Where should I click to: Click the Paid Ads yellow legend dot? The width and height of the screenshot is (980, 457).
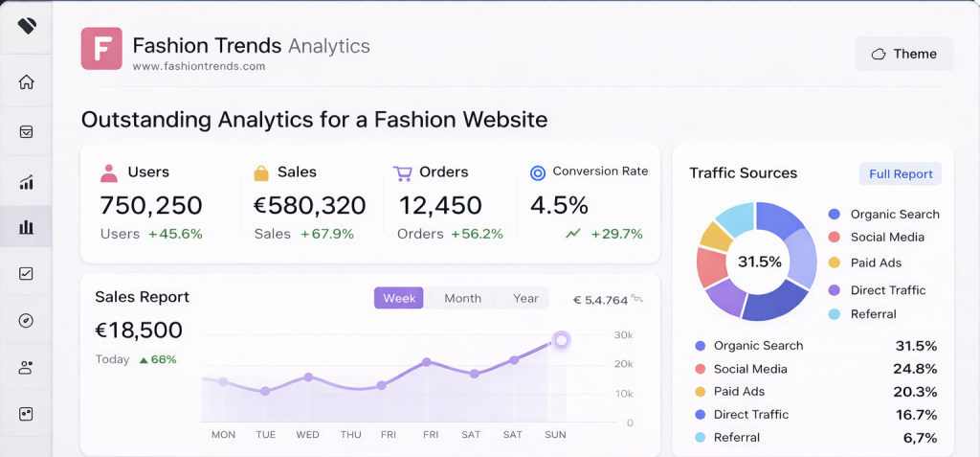[x=834, y=263]
